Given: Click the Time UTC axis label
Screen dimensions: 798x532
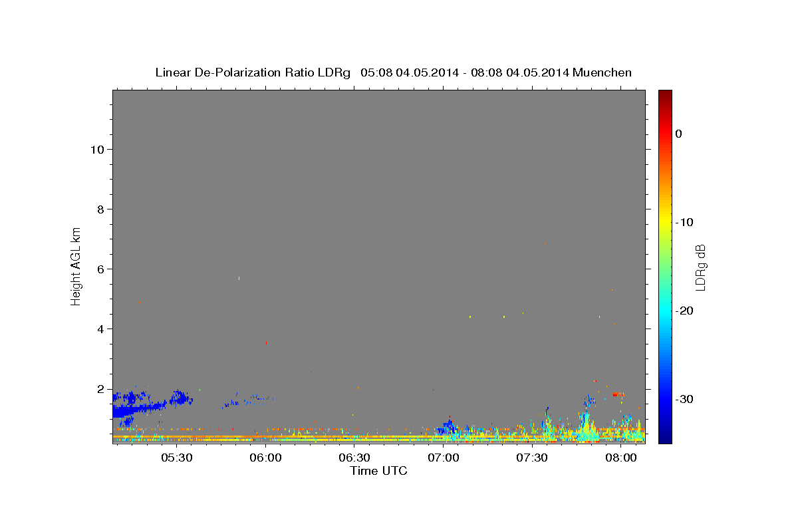Looking at the screenshot, I should click(378, 471).
